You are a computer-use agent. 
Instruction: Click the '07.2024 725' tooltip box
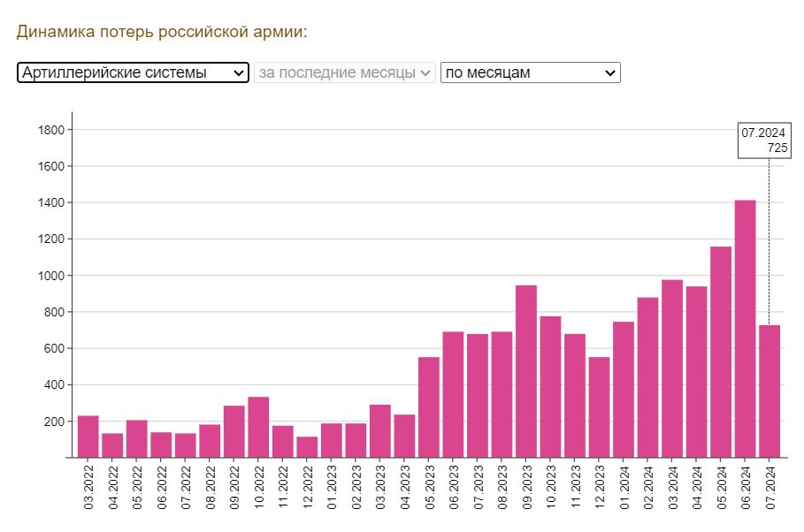click(x=764, y=141)
